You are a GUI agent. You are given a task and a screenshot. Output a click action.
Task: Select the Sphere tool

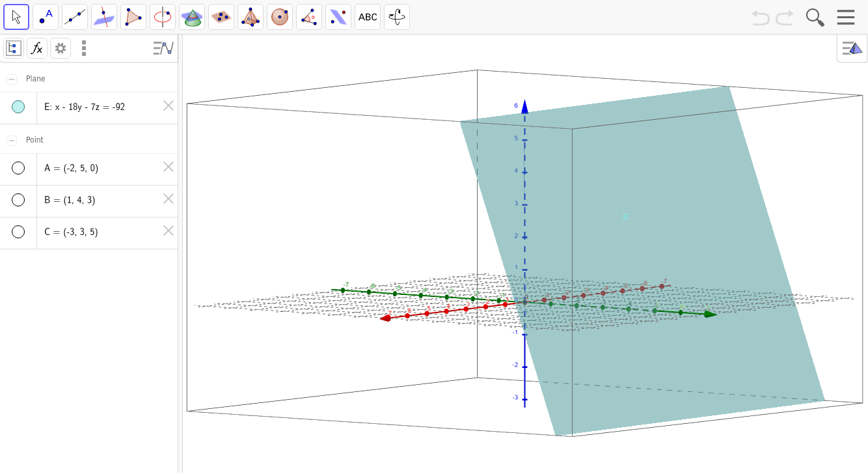click(280, 17)
